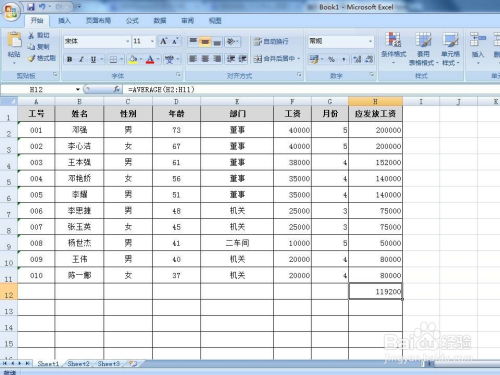This screenshot has width=500, height=375.
Task: Open the 数据 (Data) tab
Action: click(160, 21)
